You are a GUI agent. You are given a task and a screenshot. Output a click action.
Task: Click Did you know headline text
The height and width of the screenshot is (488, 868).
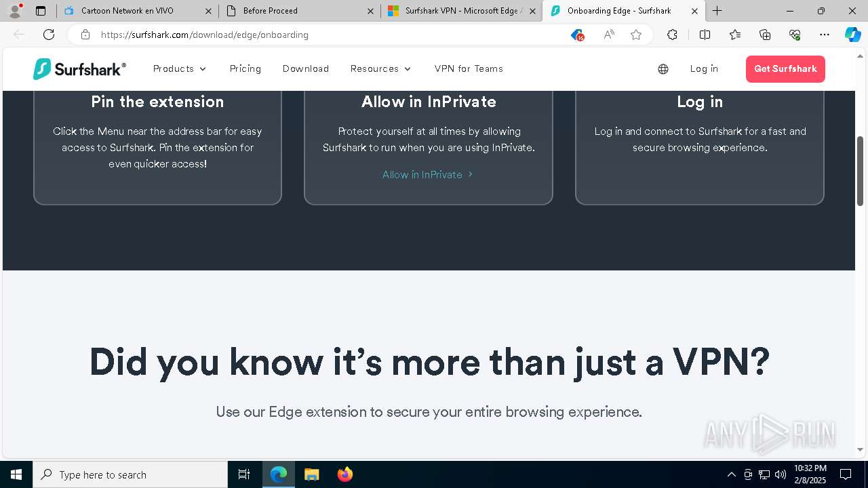tap(429, 362)
